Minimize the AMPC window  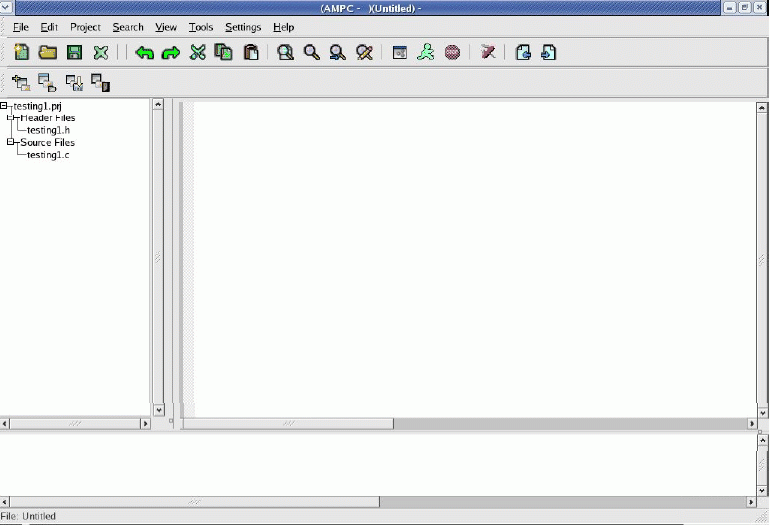pos(730,7)
